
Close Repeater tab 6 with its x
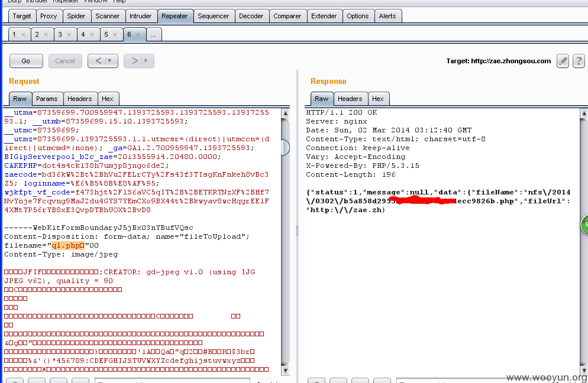pos(138,34)
